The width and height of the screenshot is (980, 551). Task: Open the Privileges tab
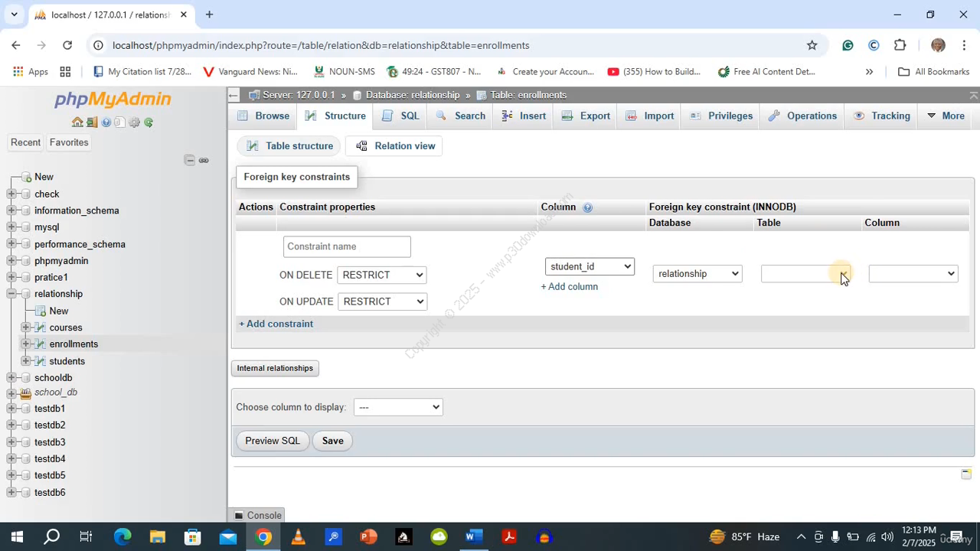tap(721, 116)
